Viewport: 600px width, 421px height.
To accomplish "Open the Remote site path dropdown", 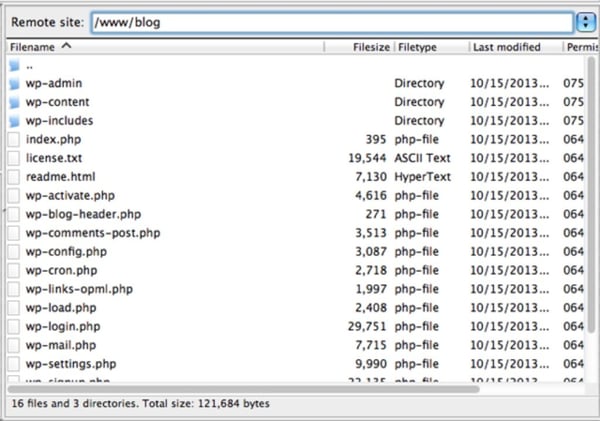I will (x=585, y=21).
